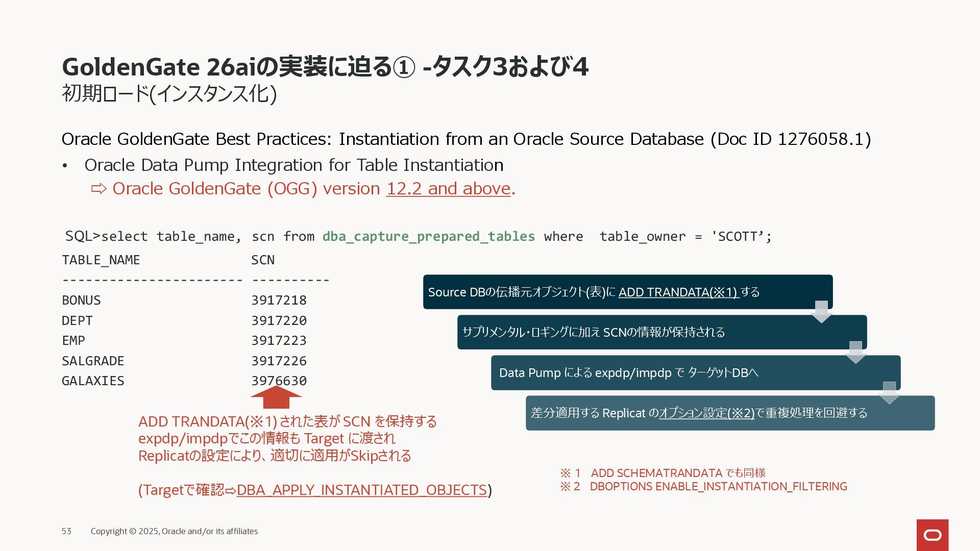Viewport: 980px width, 551px height.
Task: Click the circled number one in title
Action: pos(404,67)
